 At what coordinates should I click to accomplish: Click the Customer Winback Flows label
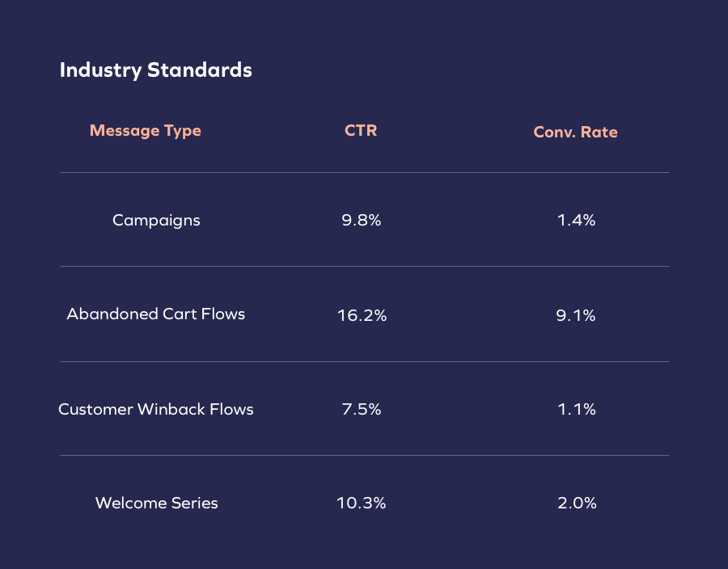point(156,409)
